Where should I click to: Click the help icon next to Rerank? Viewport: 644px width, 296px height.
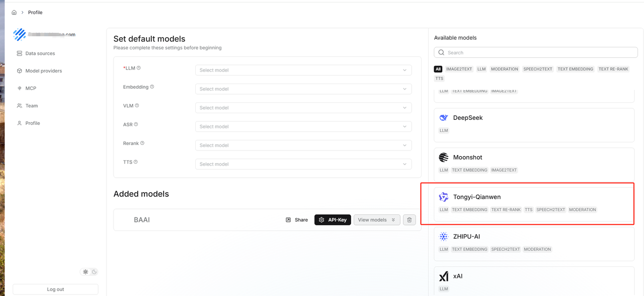(142, 143)
